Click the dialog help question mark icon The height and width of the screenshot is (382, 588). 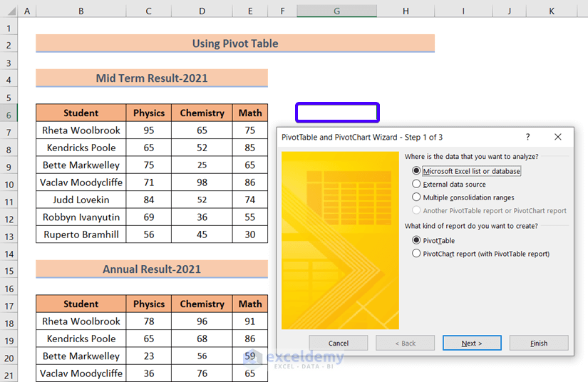(527, 137)
